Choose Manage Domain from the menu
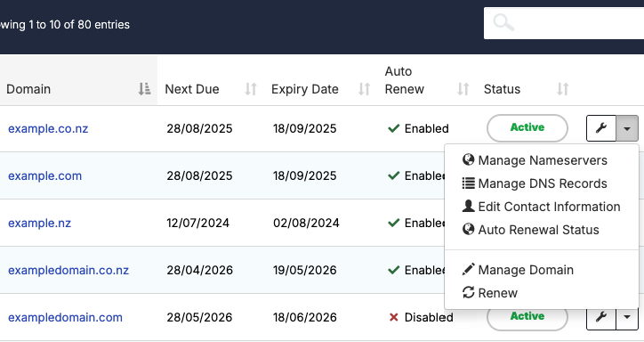 coord(518,270)
